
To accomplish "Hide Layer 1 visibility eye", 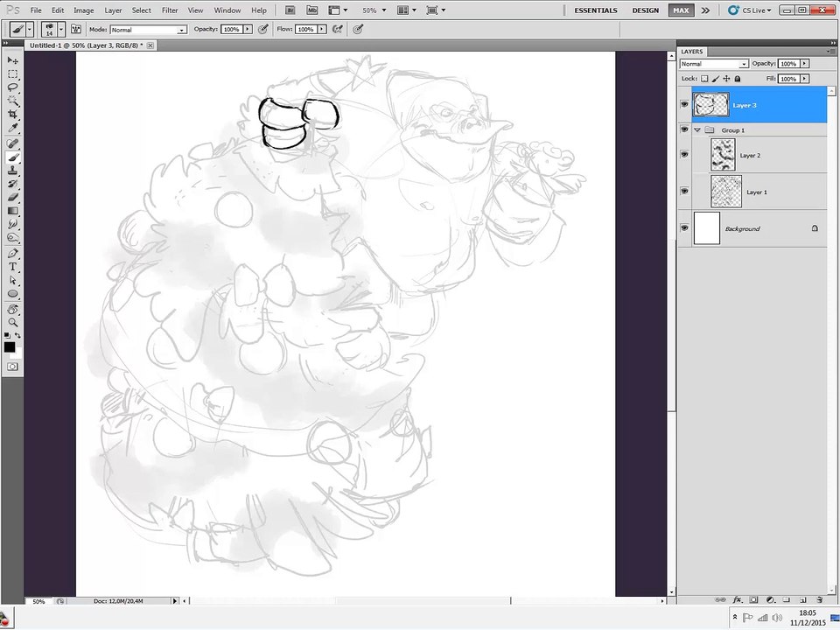I will [684, 192].
